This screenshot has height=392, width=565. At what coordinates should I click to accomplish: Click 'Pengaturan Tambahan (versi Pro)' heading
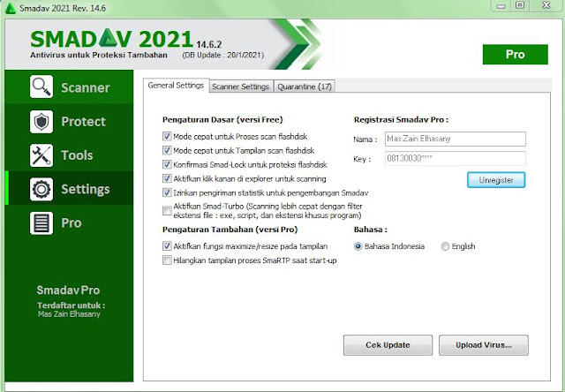[x=230, y=230]
